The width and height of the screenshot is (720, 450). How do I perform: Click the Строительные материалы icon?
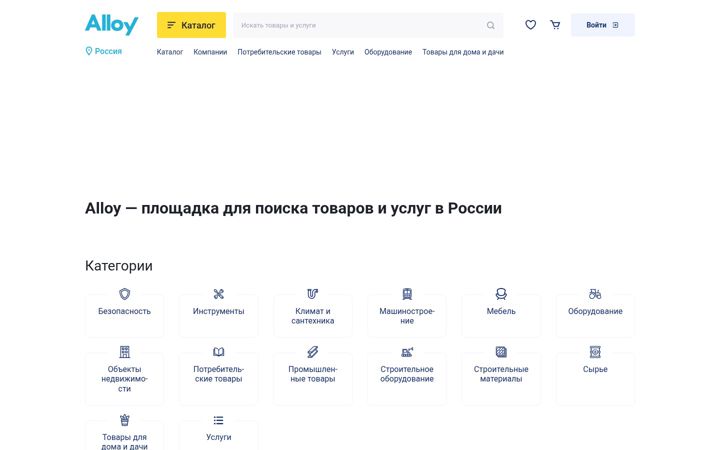pyautogui.click(x=501, y=352)
